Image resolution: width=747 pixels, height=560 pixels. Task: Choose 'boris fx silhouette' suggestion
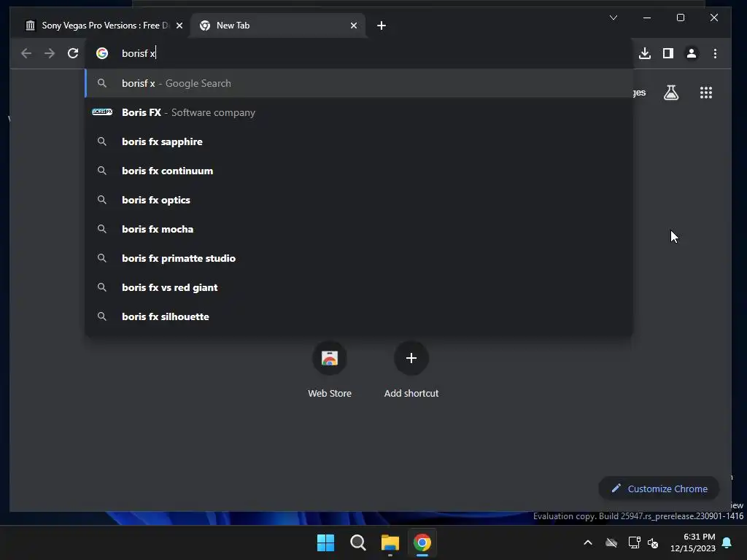[359, 316]
